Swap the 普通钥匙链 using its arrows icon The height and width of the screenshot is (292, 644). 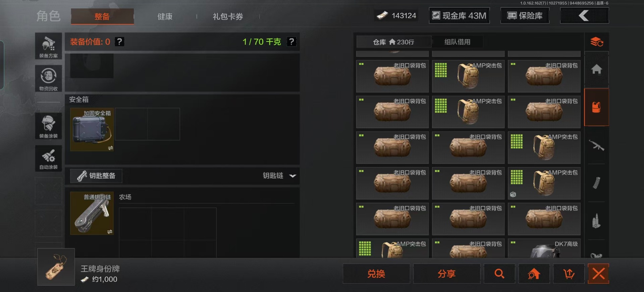(x=110, y=232)
